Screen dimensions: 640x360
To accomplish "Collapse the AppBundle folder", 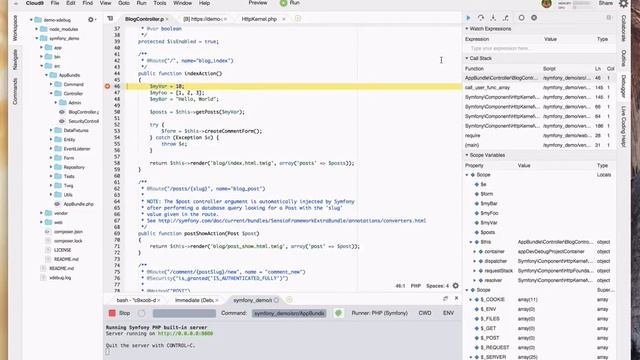I will [x=46, y=75].
